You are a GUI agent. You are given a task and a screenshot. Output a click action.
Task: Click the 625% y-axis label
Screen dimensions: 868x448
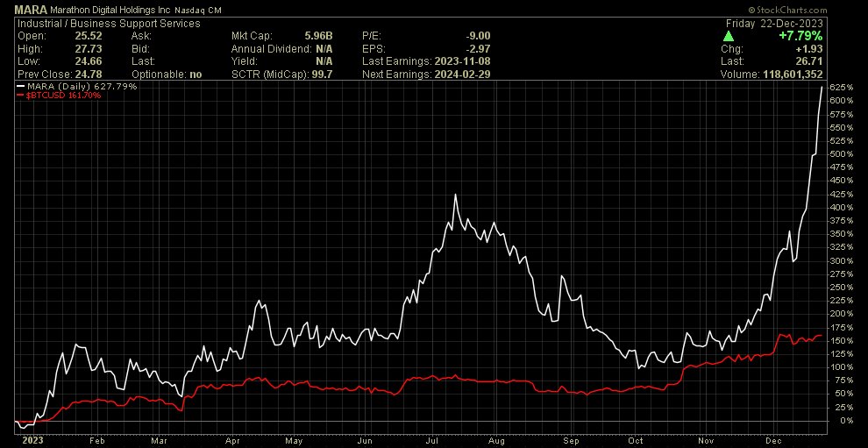(x=840, y=88)
